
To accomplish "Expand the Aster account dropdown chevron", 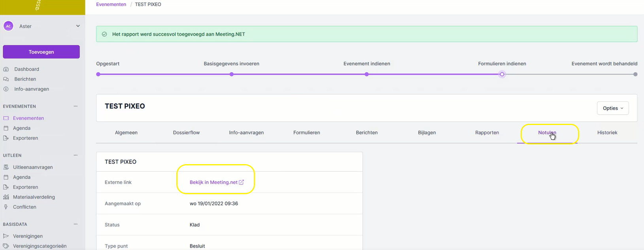I will pyautogui.click(x=78, y=26).
